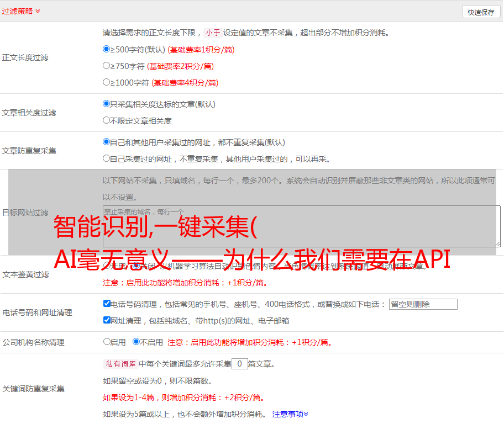
Task: Select 不启用 for 公司机构名称清理
Action: [x=136, y=342]
